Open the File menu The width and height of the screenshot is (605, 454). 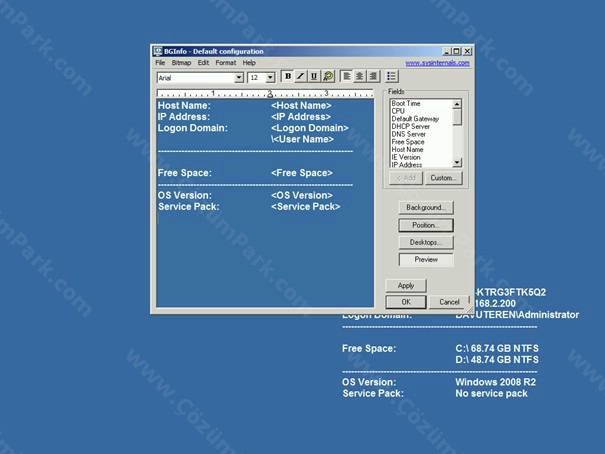tap(160, 63)
